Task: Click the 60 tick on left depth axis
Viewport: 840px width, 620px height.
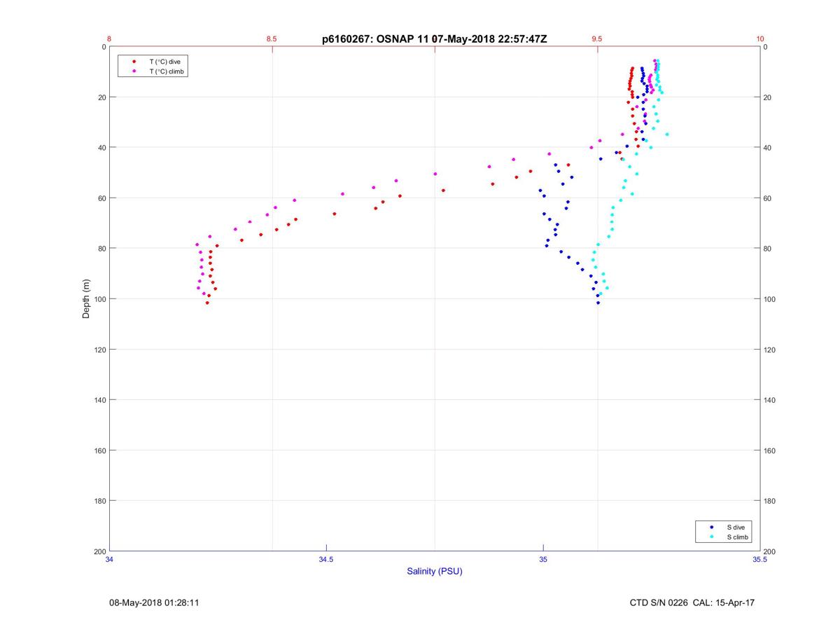Action: pyautogui.click(x=102, y=198)
